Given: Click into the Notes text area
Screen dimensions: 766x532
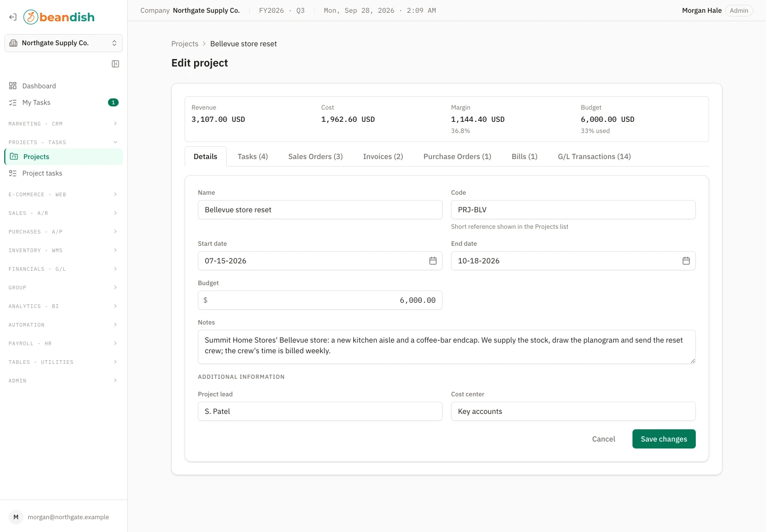Looking at the screenshot, I should click(447, 347).
